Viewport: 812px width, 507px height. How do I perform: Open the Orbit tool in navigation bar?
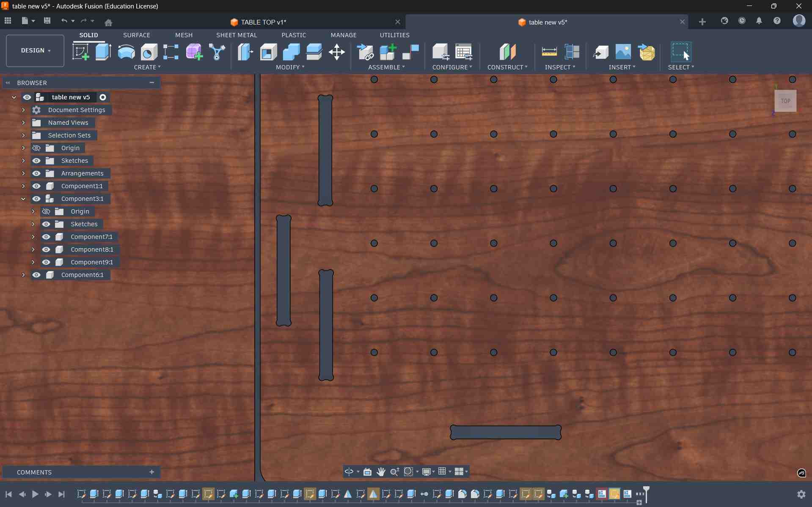tap(349, 471)
